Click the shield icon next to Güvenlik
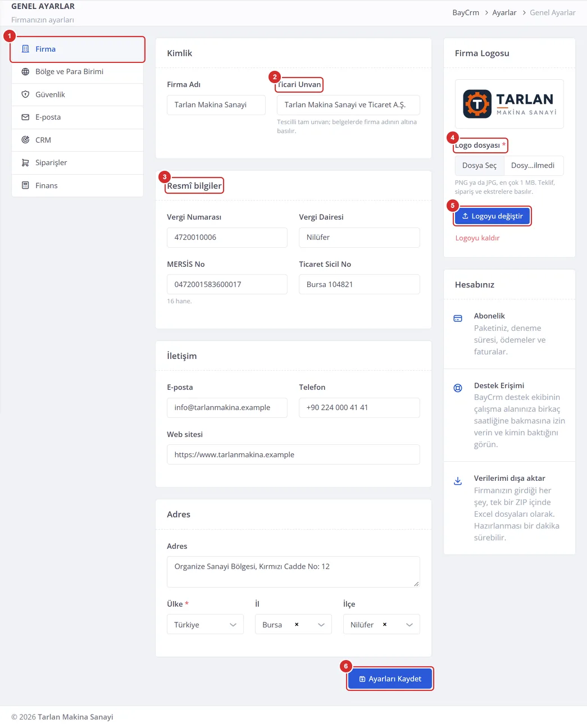This screenshot has width=587, height=728. coord(25,94)
